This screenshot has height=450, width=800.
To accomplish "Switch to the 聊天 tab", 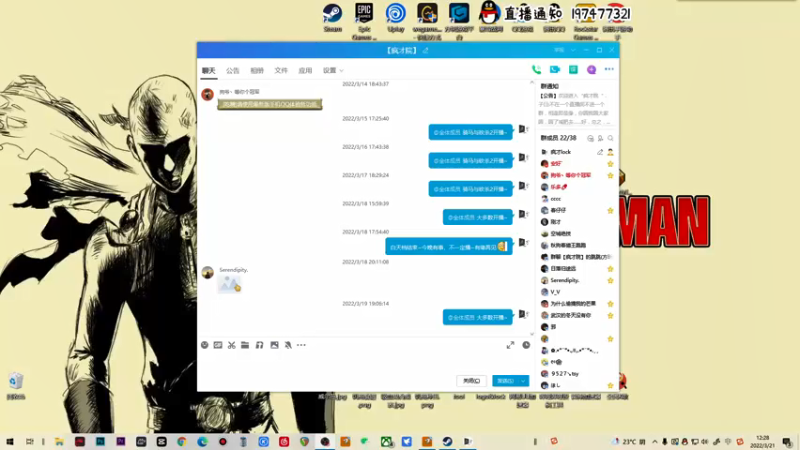I will click(209, 70).
